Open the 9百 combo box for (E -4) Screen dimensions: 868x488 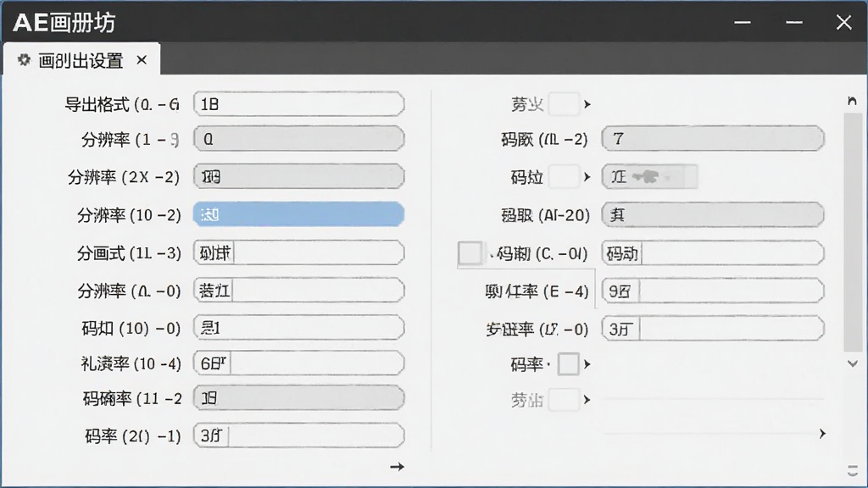[713, 291]
